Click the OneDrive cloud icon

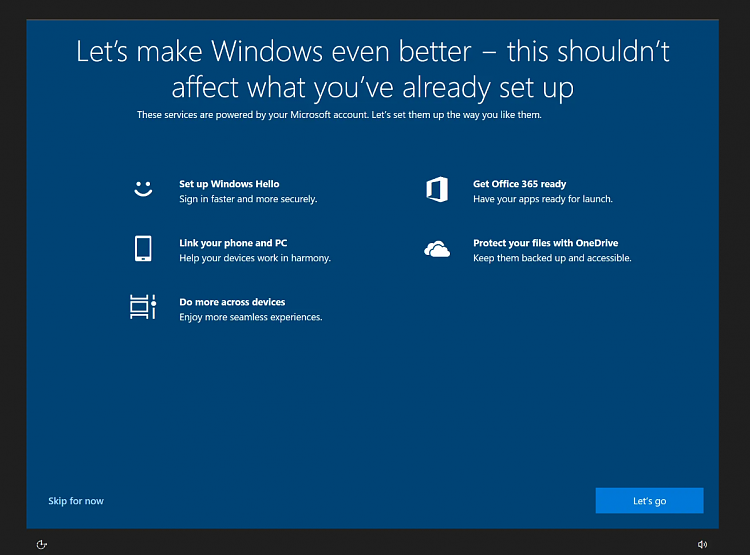click(437, 249)
